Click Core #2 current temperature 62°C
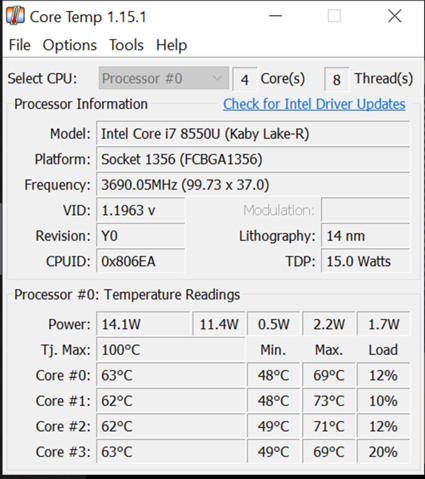The image size is (425, 479). pyautogui.click(x=171, y=426)
